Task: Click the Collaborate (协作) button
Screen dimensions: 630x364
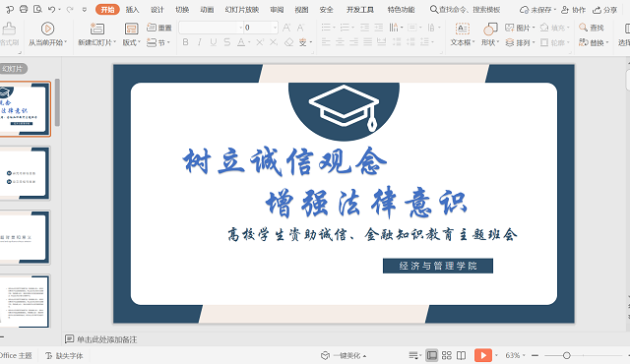Action: pos(573,9)
